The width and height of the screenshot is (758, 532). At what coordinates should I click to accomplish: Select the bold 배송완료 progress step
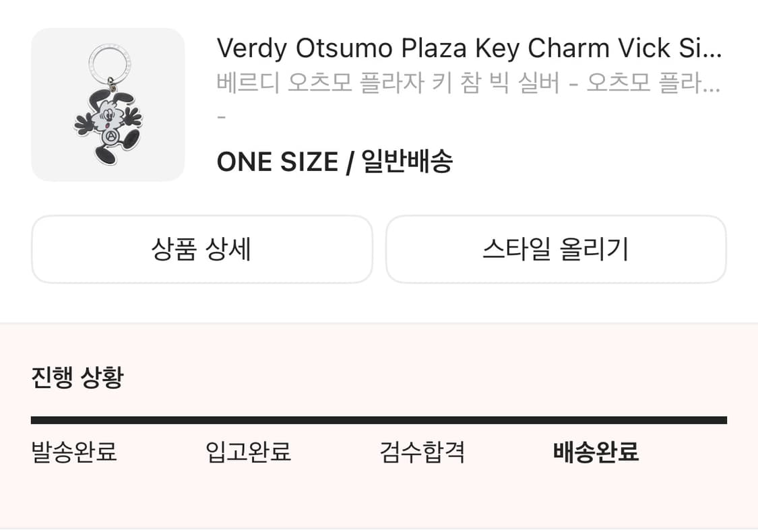pos(596,451)
